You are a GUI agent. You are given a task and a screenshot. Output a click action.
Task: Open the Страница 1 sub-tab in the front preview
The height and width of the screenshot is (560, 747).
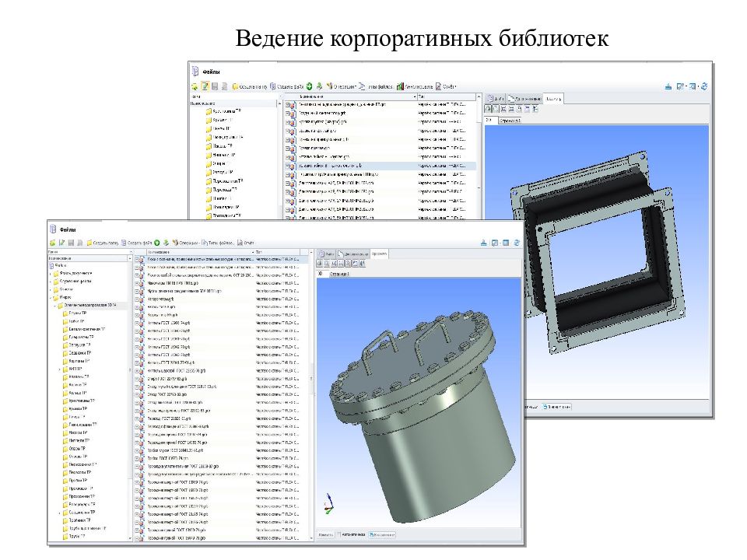coord(340,275)
